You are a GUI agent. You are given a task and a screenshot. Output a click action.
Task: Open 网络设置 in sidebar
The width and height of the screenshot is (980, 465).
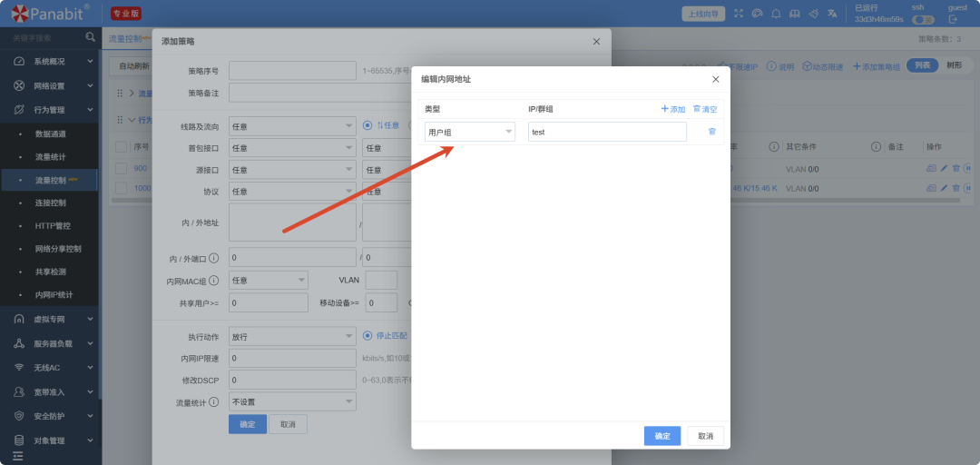pos(50,85)
